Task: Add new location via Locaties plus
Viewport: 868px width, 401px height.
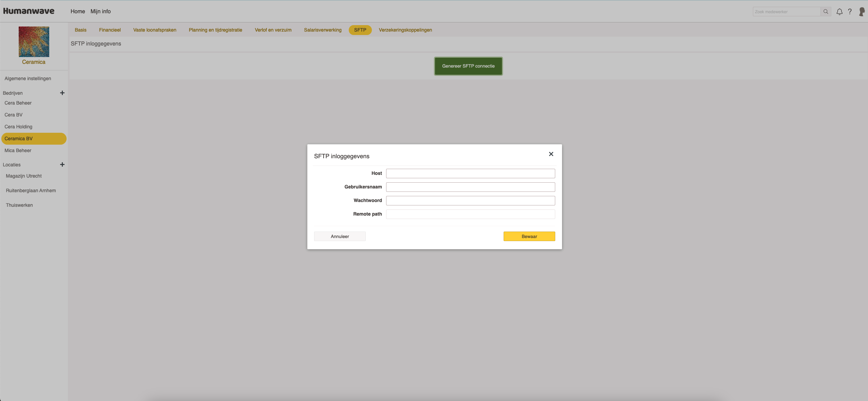Action: pyautogui.click(x=62, y=164)
